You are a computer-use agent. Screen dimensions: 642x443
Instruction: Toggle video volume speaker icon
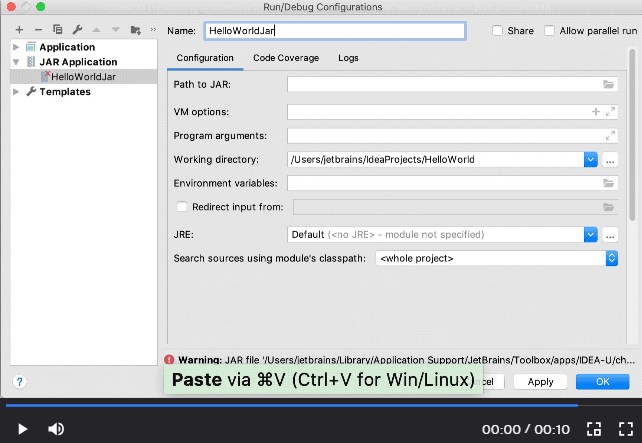pos(56,429)
